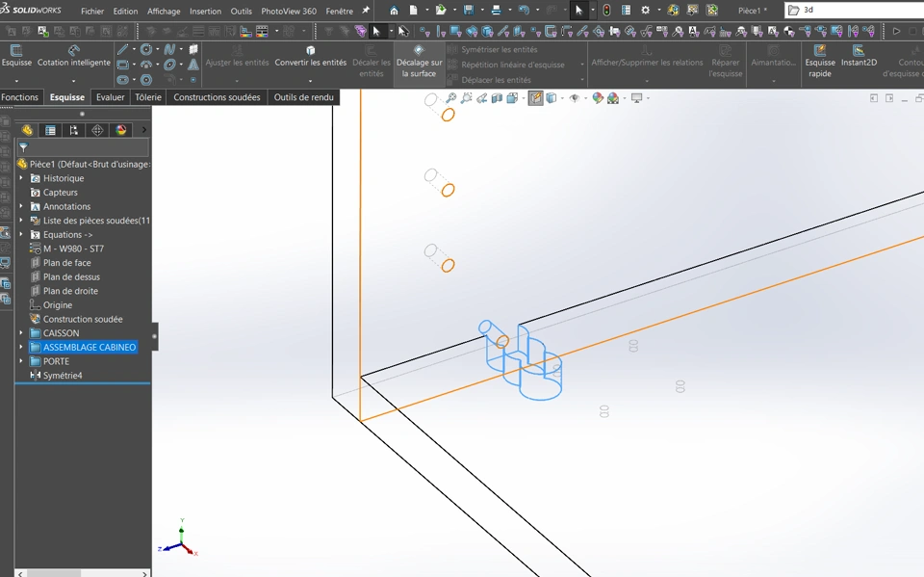Viewport: 924px width, 577px height.
Task: Click the feature tree filter field
Action: point(83,147)
